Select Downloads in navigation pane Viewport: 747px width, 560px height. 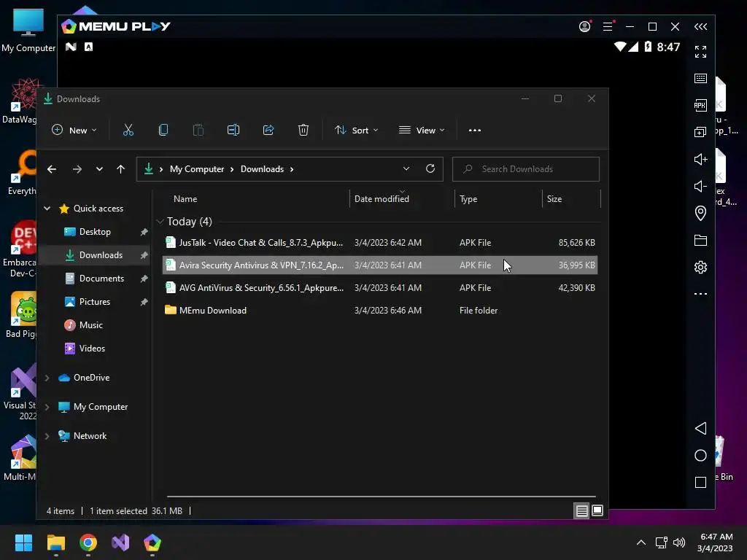[95, 255]
